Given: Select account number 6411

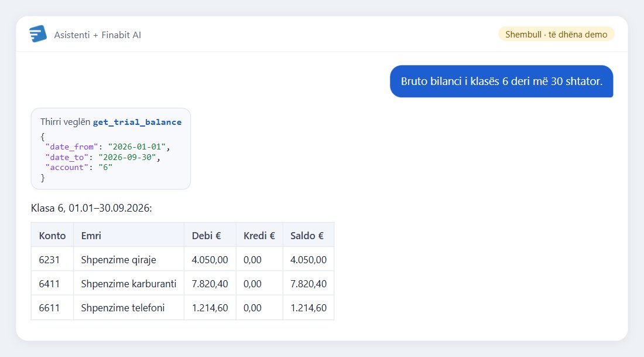Looking at the screenshot, I should click(x=49, y=284).
